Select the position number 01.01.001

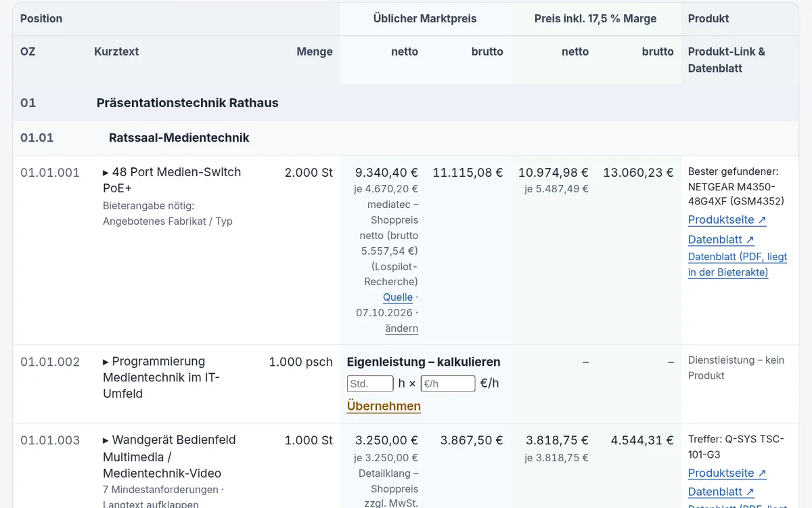pyautogui.click(x=50, y=173)
